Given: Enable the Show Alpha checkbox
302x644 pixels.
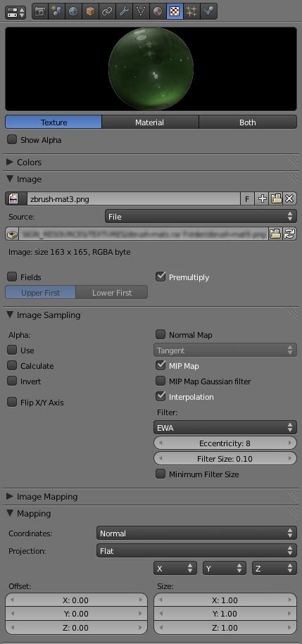Looking at the screenshot, I should point(12,139).
